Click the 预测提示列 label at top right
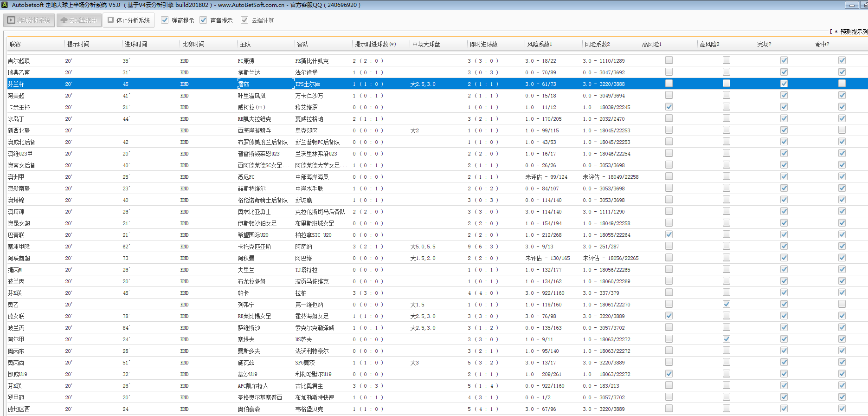 pos(853,32)
